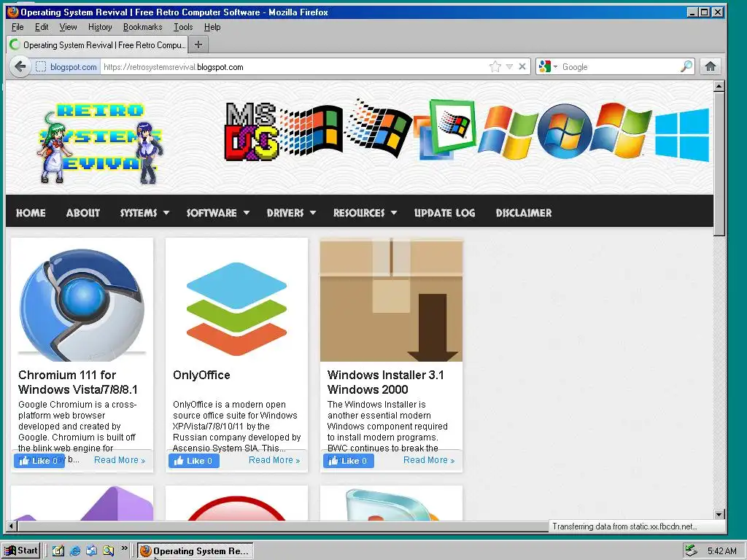This screenshot has width=747, height=560.
Task: Open the address bar history dropdown arrow
Action: tap(509, 66)
